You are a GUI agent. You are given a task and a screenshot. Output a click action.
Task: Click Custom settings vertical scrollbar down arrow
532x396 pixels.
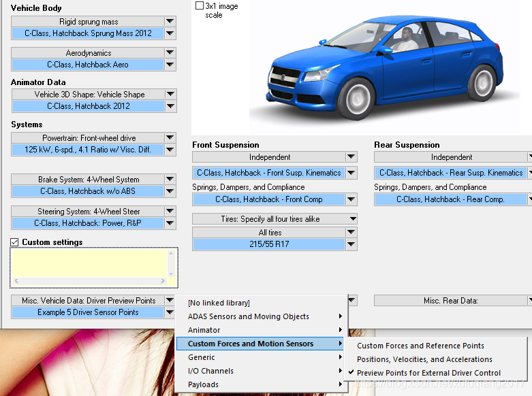171,274
